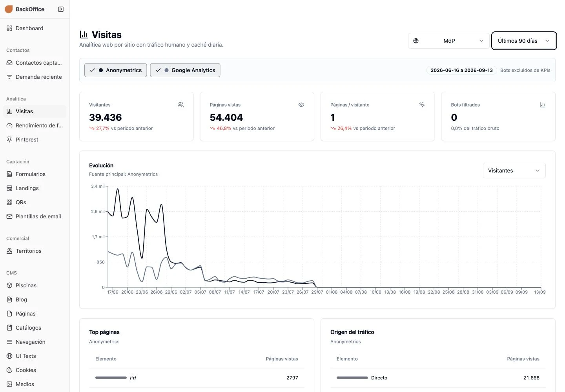Click the eye icon on Páginas vistas card

click(301, 105)
